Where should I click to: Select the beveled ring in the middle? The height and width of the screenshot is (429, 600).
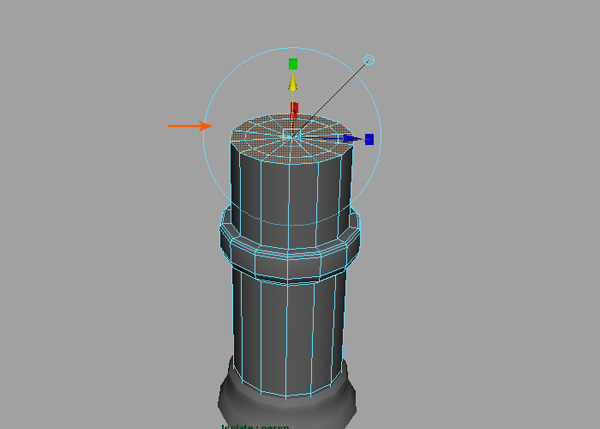pos(290,257)
